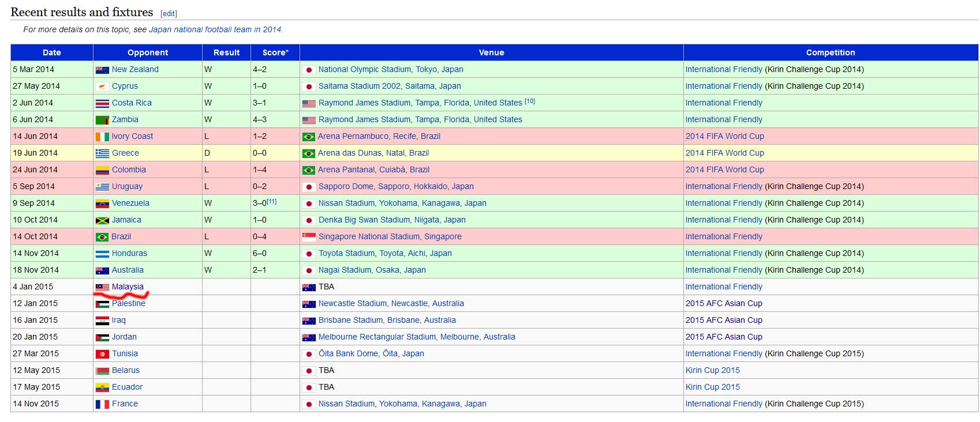Click the Opponent column header
Viewport: 980px width, 422px height.
[148, 52]
